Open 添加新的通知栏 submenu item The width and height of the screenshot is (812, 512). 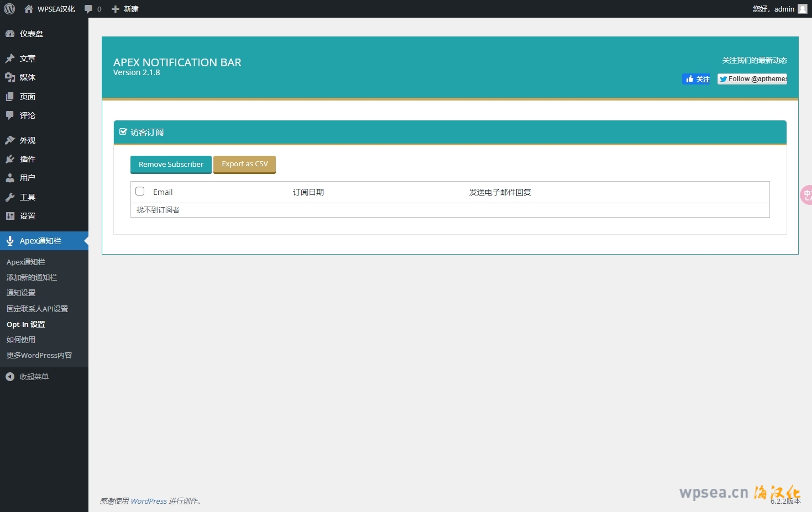(x=32, y=277)
